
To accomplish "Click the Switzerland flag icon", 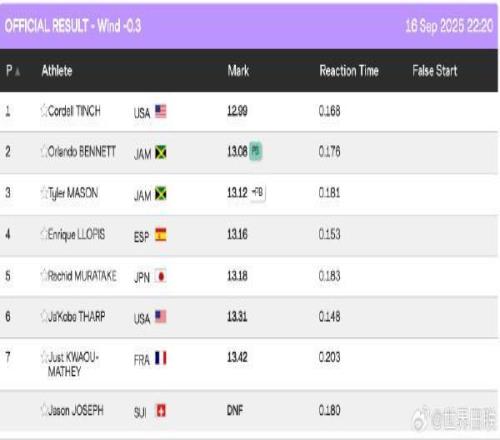I will coord(161,411).
